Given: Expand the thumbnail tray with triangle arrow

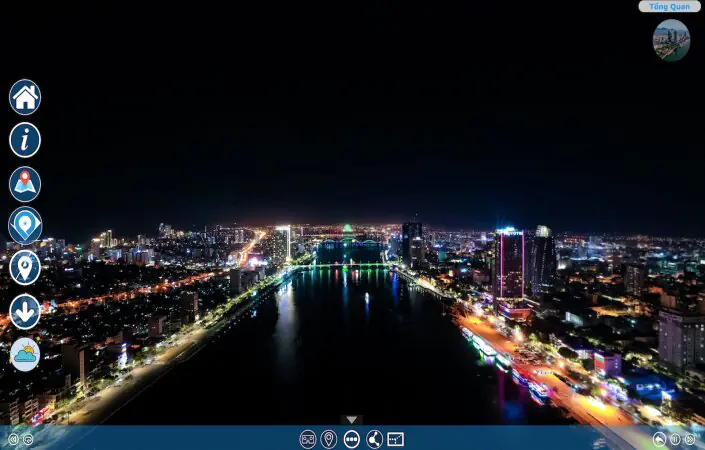Looking at the screenshot, I should [351, 420].
